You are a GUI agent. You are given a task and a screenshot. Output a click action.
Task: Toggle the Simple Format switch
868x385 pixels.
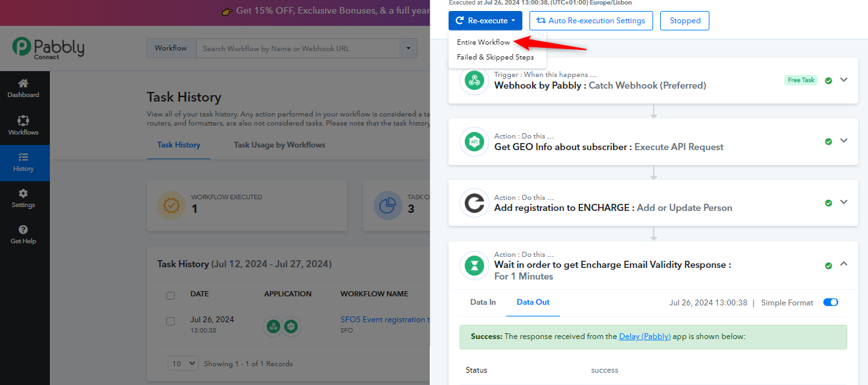(x=830, y=302)
